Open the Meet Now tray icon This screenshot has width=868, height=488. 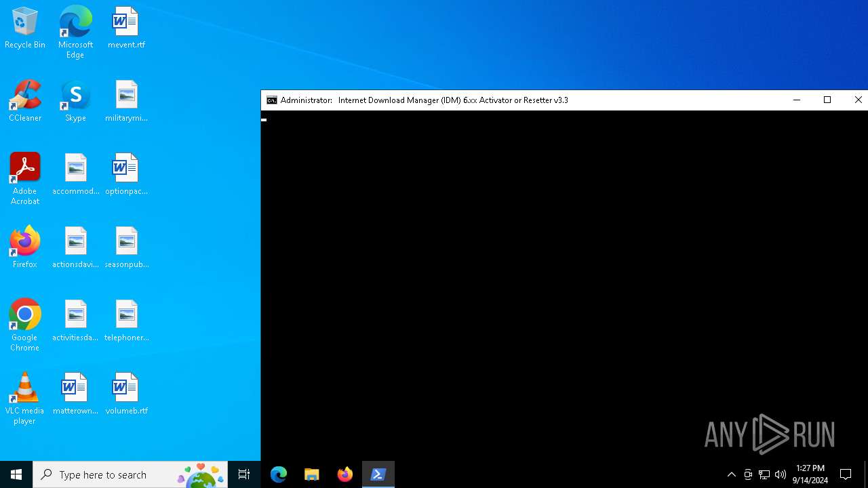point(748,474)
